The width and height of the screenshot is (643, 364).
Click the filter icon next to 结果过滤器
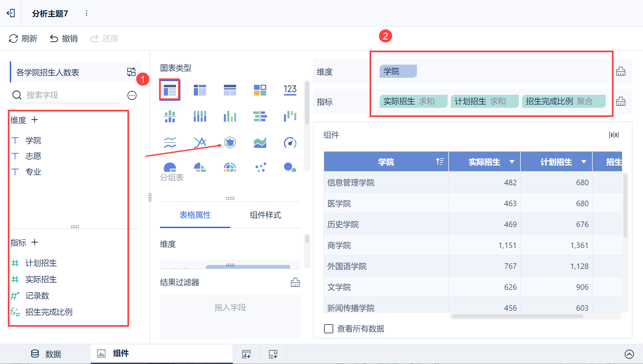[295, 282]
